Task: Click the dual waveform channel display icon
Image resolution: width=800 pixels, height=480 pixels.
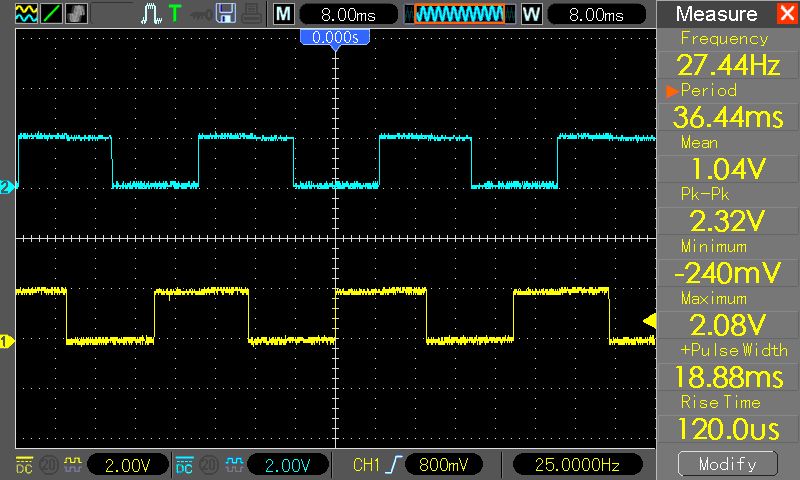Action: pos(27,14)
